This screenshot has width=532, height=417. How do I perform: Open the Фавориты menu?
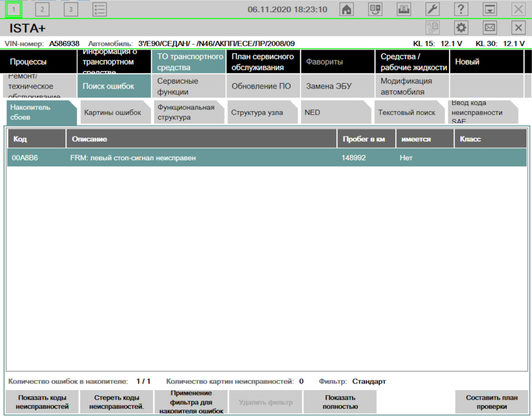click(x=338, y=61)
